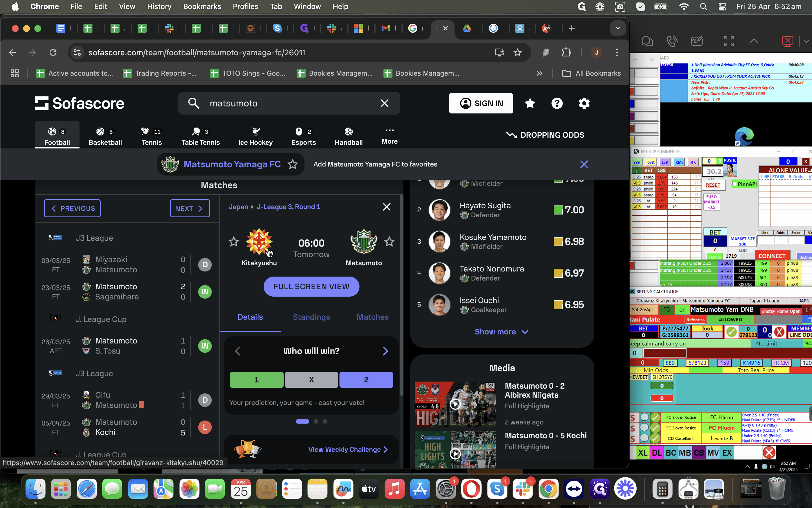Open TOTO Sings bookmark
Viewport: 812px width, 508px height.
pos(248,73)
